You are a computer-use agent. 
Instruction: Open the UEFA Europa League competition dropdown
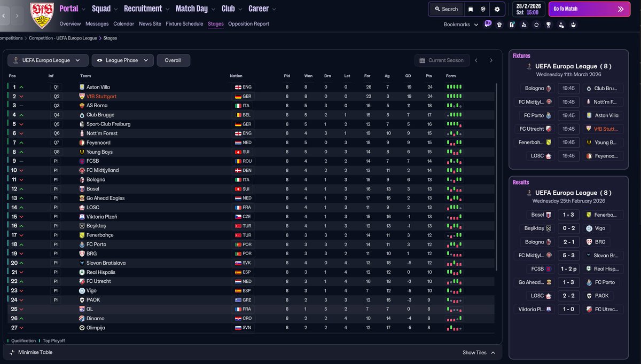pos(48,60)
